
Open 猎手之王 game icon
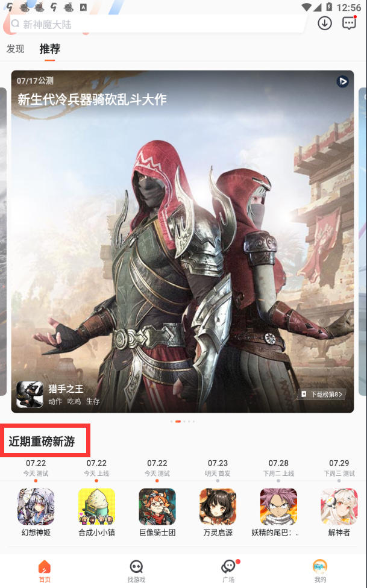30,394
